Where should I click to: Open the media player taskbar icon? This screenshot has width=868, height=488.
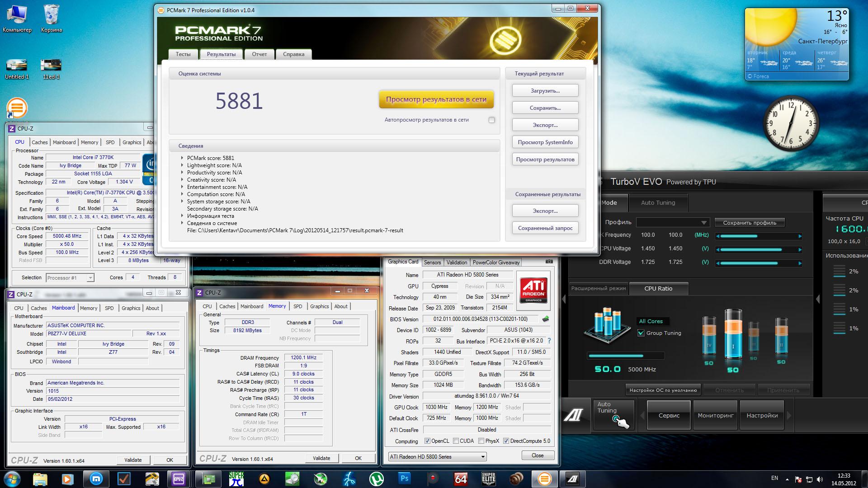click(x=68, y=479)
